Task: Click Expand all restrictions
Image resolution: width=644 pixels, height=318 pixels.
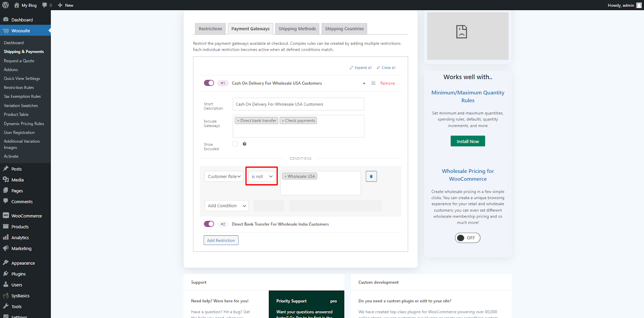Action: click(361, 68)
